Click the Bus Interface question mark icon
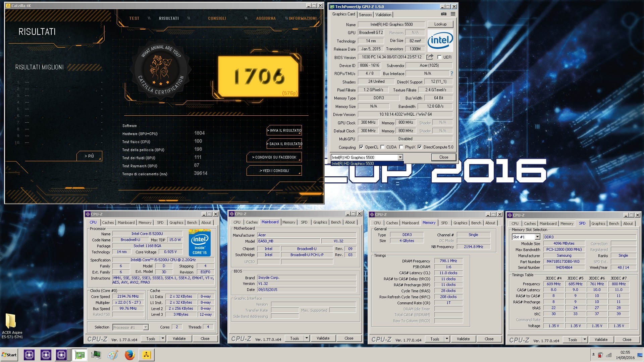The image size is (644, 362). point(451,73)
